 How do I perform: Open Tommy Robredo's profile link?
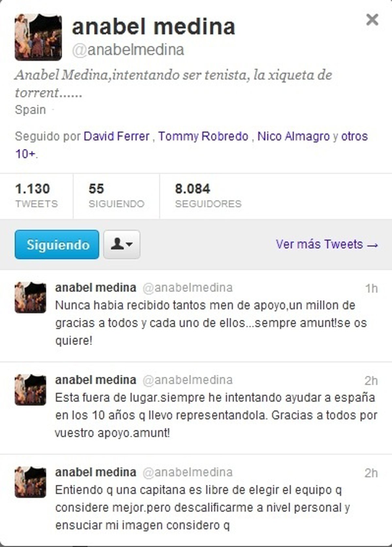[x=203, y=136]
